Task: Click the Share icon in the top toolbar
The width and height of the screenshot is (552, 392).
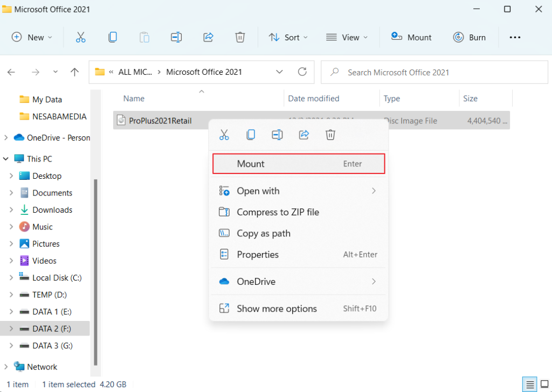Action: 208,37
